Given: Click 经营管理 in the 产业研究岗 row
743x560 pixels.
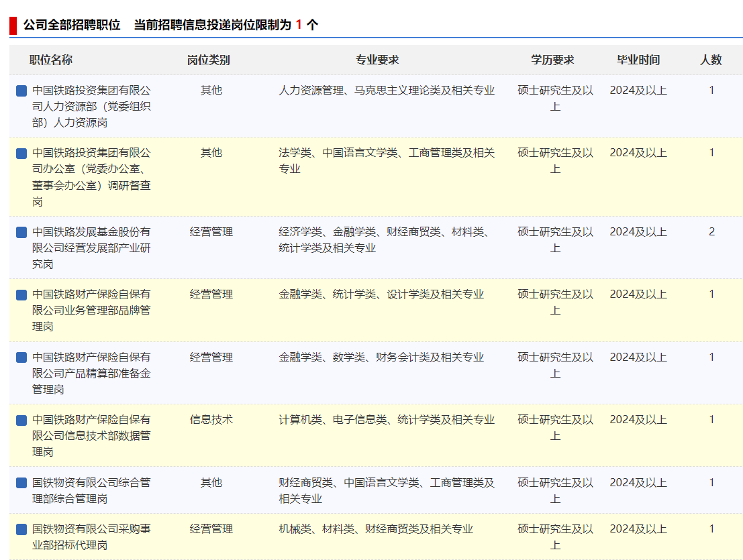Looking at the screenshot, I should 211,232.
